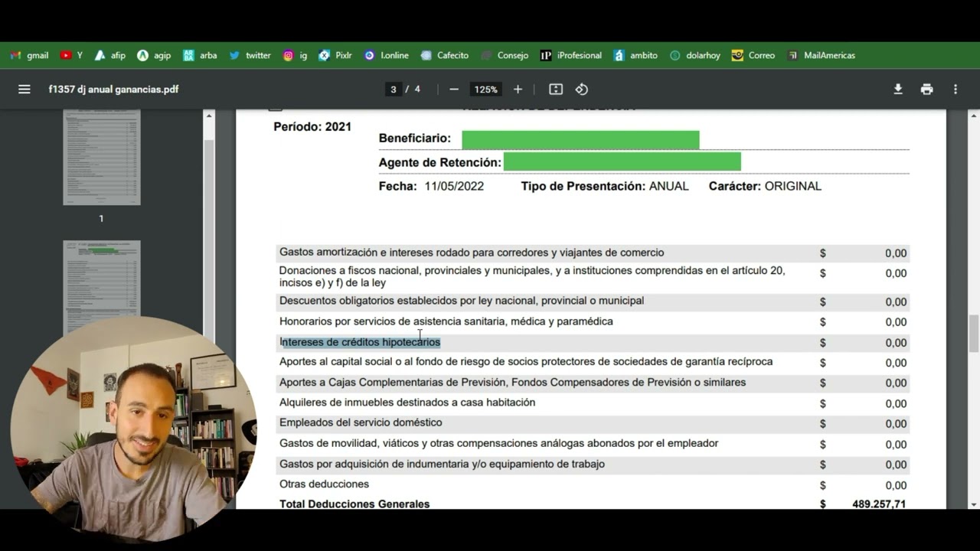
Task: Download the PDF file
Action: [898, 90]
